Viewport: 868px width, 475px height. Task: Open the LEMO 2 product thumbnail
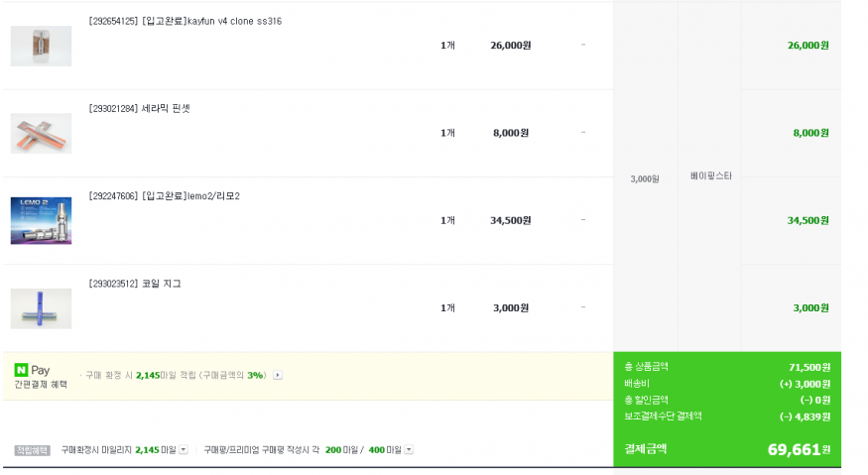point(41,221)
